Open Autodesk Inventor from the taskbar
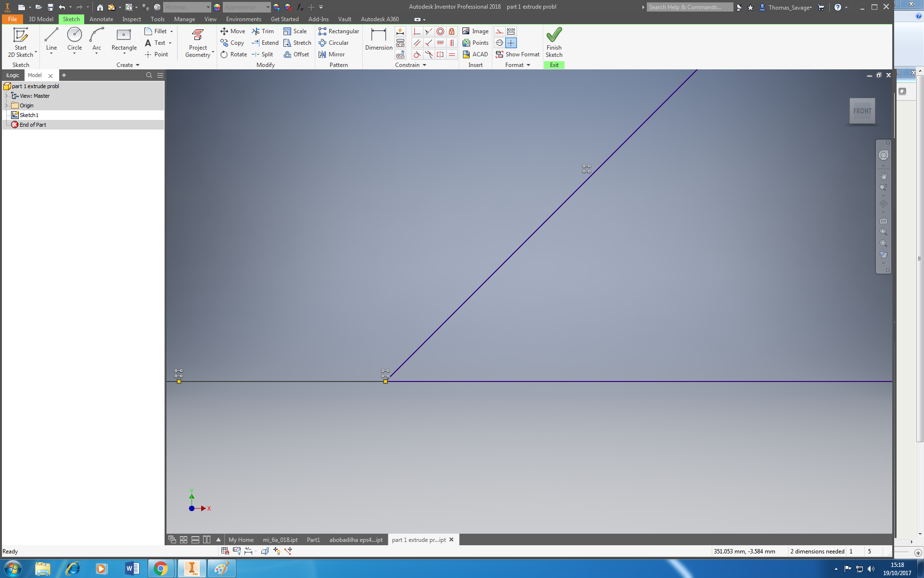924x578 pixels. pos(192,568)
